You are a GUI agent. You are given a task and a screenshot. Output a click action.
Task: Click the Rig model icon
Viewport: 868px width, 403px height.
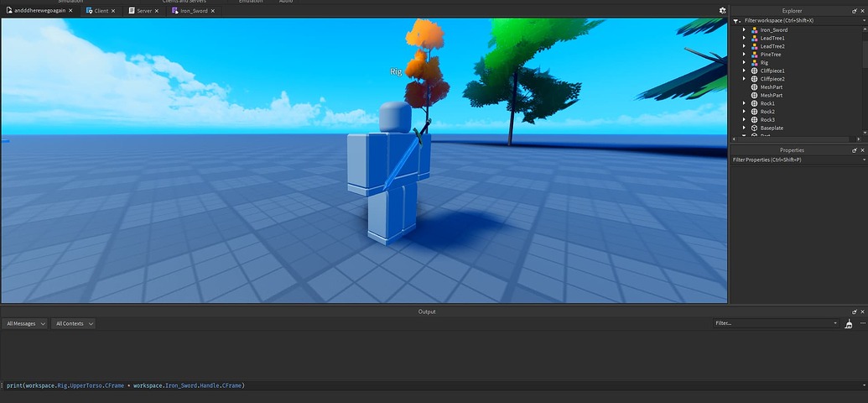click(754, 63)
